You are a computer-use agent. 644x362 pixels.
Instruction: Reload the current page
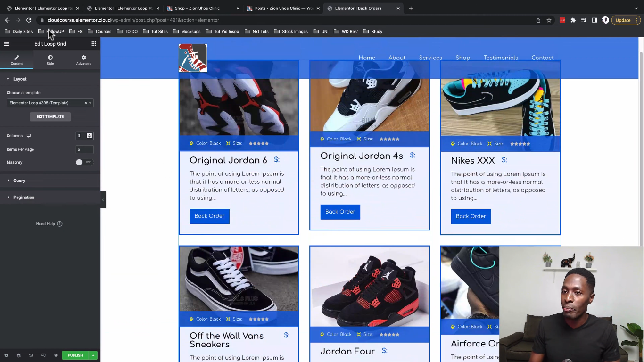pos(29,20)
